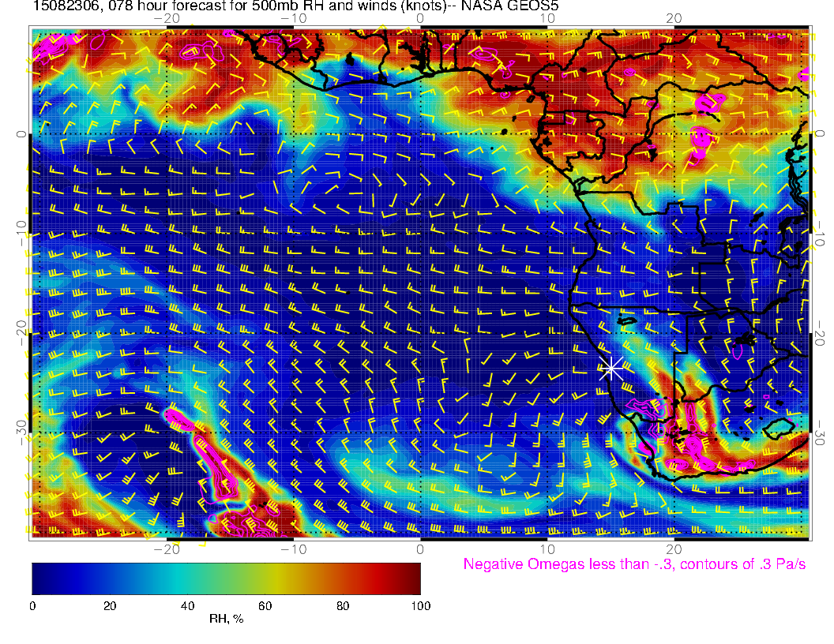The height and width of the screenshot is (644, 834).
Task: Click the white asterisk location marker
Action: pos(611,368)
